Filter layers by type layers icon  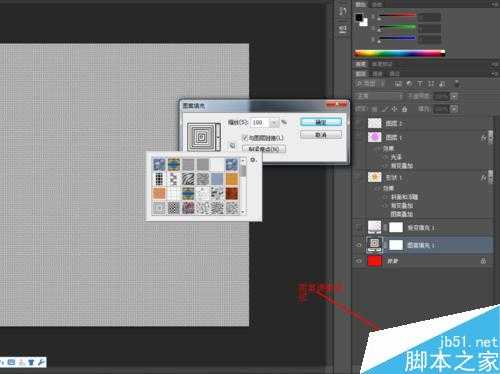pos(420,84)
